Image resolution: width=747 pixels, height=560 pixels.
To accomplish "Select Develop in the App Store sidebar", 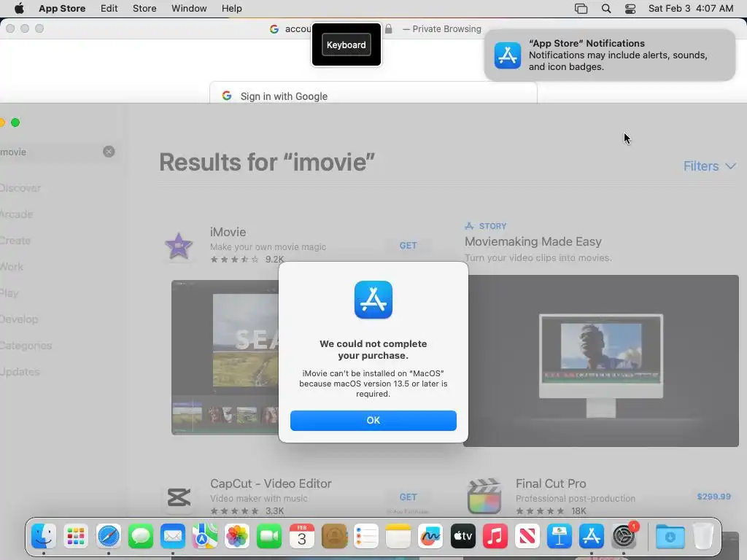I will (x=19, y=319).
